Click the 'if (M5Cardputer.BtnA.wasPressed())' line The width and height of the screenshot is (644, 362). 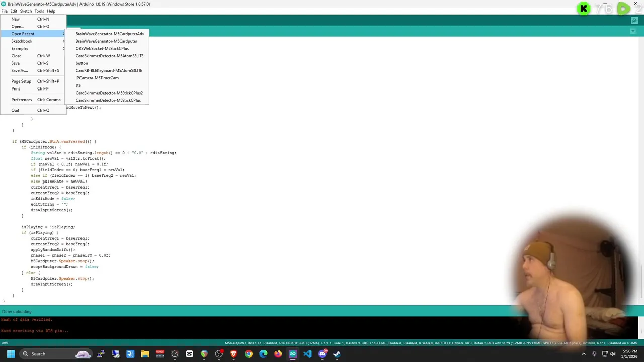click(54, 142)
